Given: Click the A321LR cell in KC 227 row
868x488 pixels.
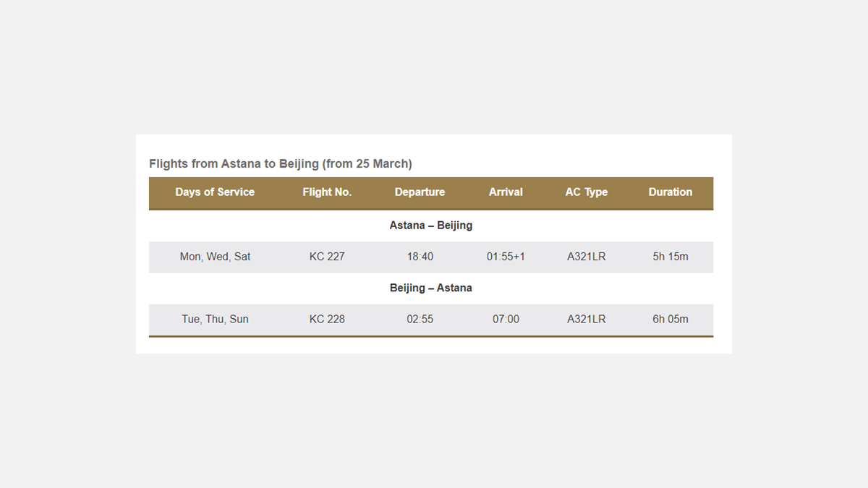Looking at the screenshot, I should pyautogui.click(x=586, y=257).
